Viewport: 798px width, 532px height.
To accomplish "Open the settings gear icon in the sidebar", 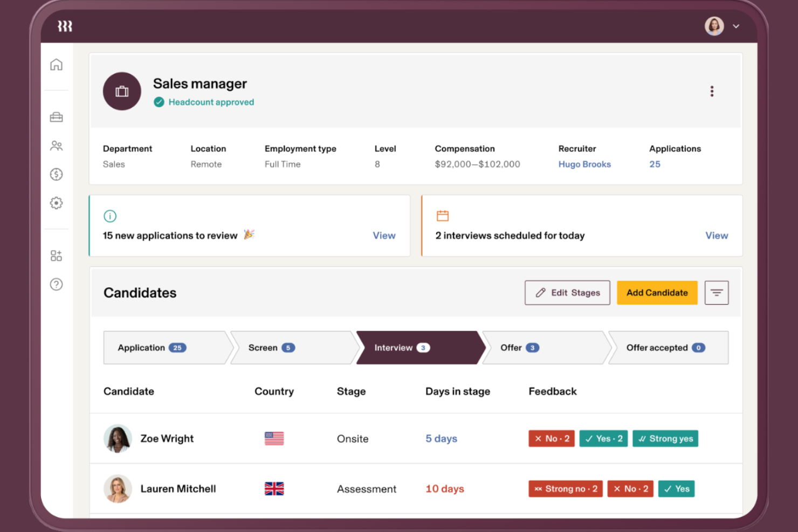I will (x=56, y=203).
